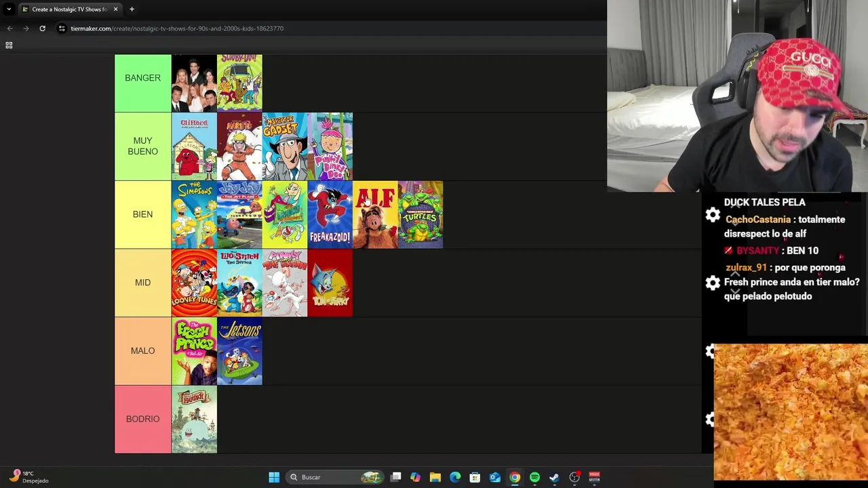Switch to Google Chrome in the taskbar

(515, 477)
